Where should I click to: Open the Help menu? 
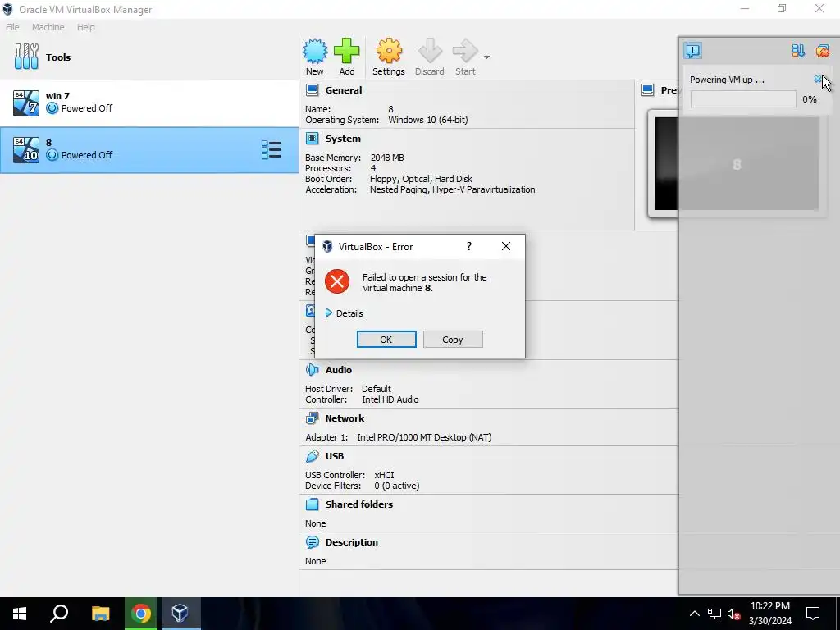tap(85, 27)
